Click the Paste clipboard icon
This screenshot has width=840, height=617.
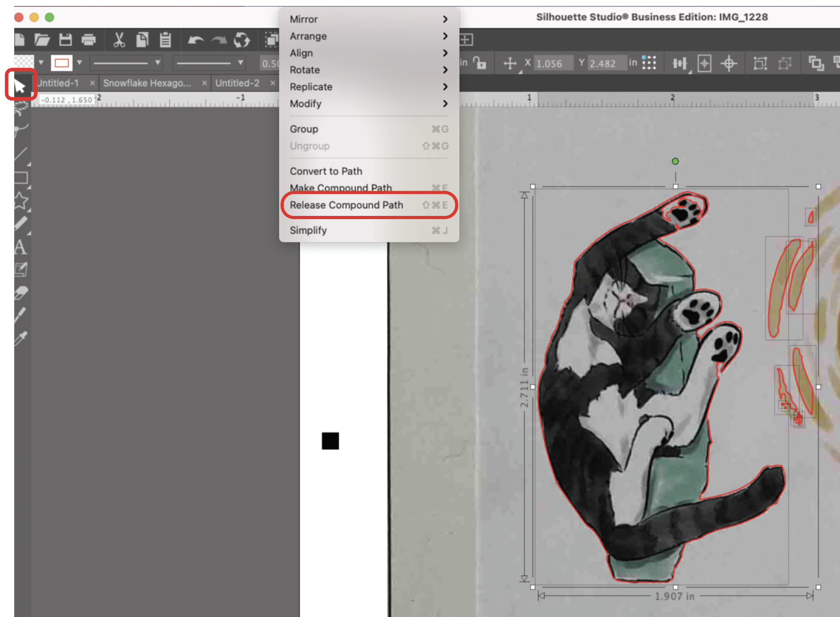click(x=165, y=40)
